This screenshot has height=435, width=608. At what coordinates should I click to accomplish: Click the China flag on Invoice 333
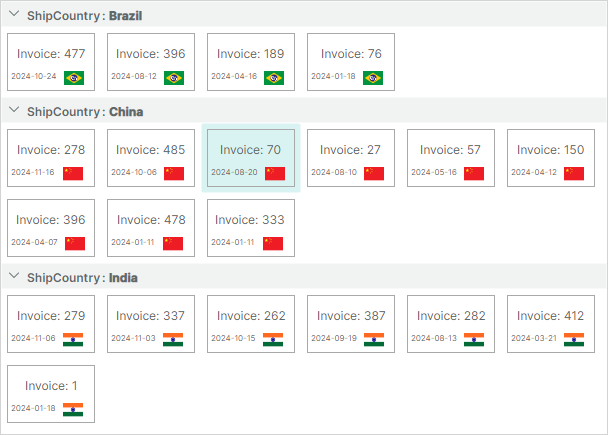click(273, 243)
